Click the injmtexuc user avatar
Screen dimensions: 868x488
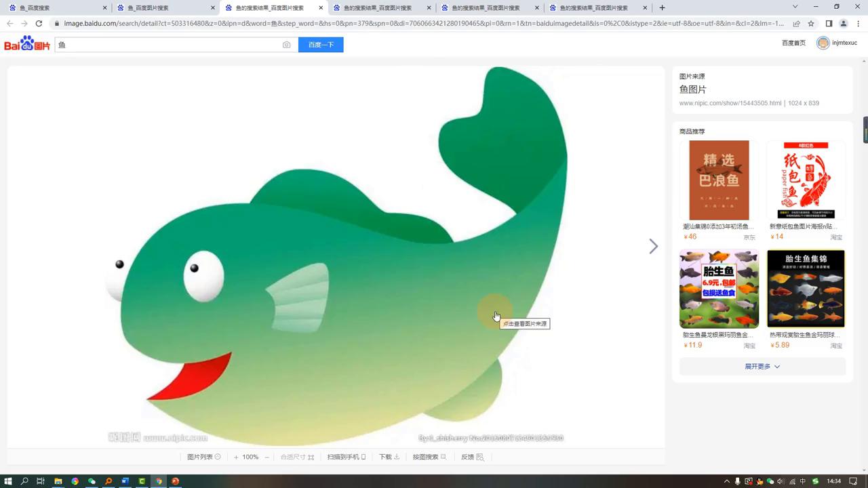click(x=823, y=42)
